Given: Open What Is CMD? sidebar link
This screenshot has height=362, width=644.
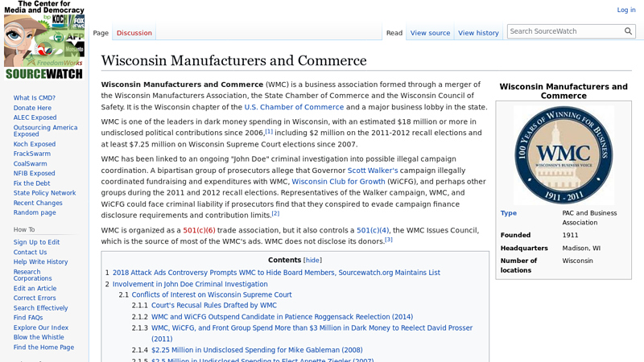Looking at the screenshot, I should (x=35, y=98).
